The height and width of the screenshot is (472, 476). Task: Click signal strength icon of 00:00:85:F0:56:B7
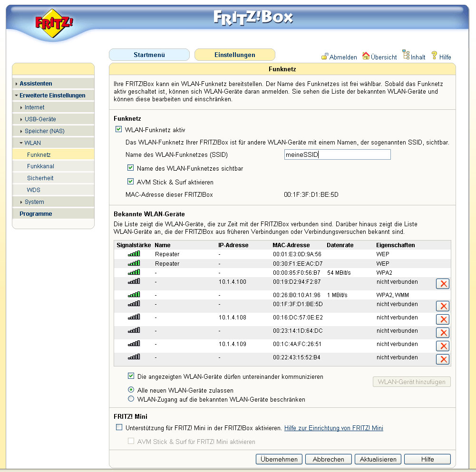134,272
